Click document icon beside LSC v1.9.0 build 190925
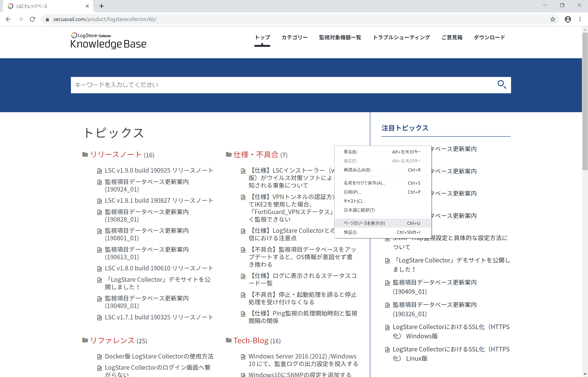588x377 pixels. click(99, 171)
